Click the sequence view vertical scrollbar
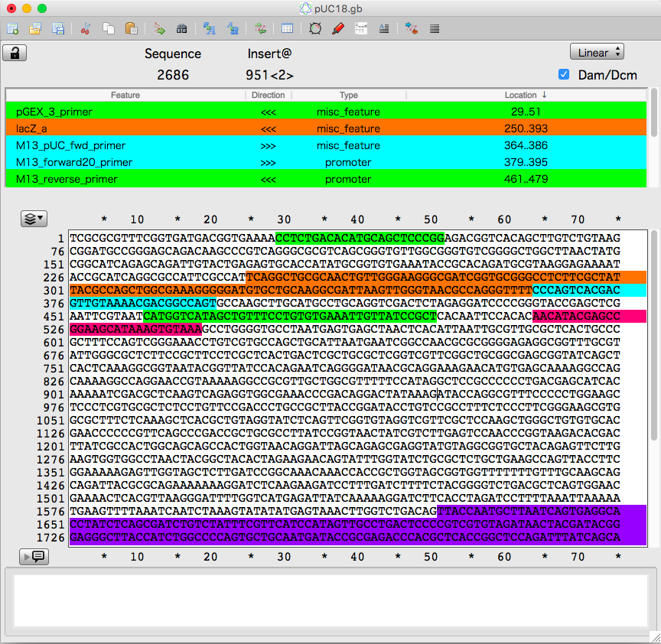661x644 pixels. coord(654,335)
